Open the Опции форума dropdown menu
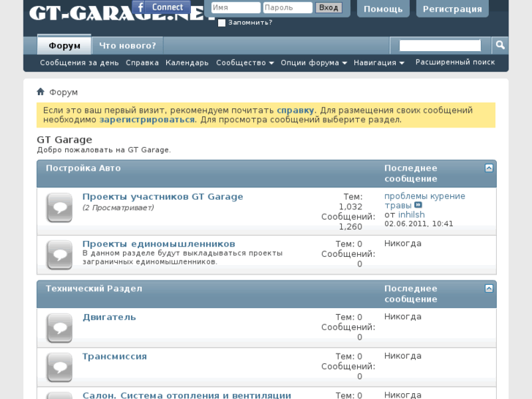This screenshot has width=532, height=399. [313, 63]
